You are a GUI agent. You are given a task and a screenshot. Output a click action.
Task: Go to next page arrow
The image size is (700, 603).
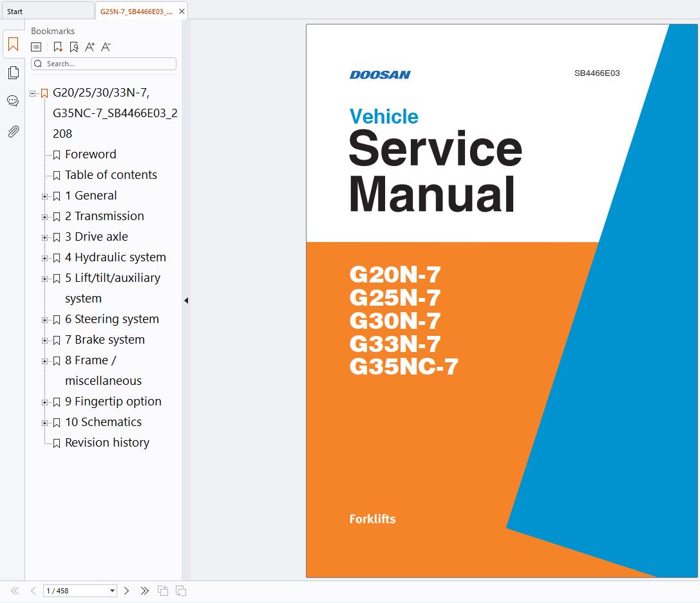coord(127,591)
